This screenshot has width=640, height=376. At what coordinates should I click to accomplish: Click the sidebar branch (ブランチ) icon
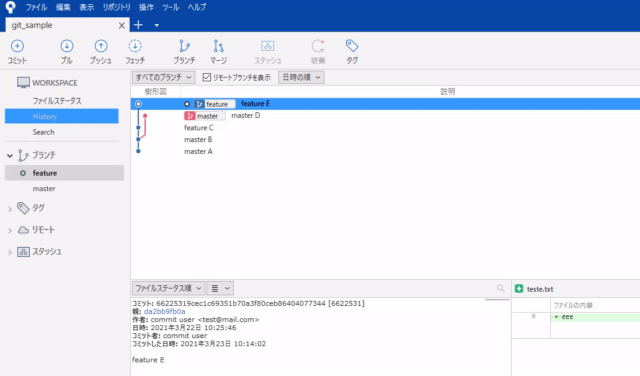point(23,156)
